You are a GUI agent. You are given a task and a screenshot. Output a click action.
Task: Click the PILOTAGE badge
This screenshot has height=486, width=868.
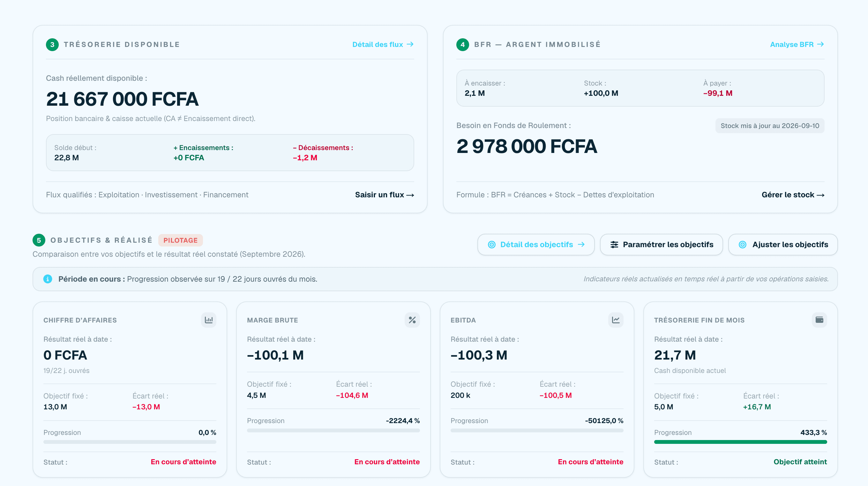click(x=180, y=240)
